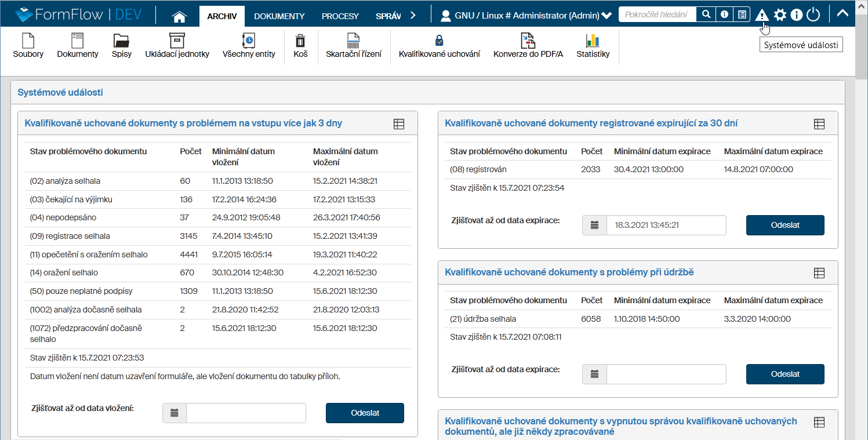Click Odeslat under expirující za 30 dní
The height and width of the screenshot is (440, 868).
tap(785, 225)
